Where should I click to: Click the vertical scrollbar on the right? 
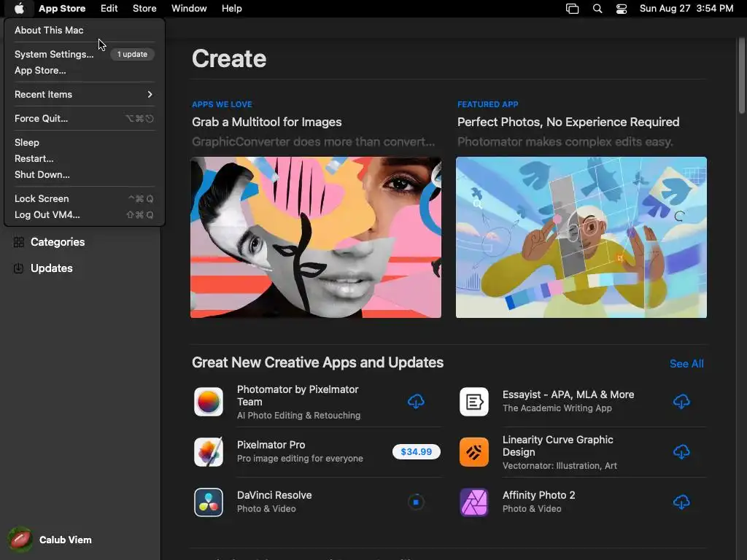pyautogui.click(x=741, y=75)
